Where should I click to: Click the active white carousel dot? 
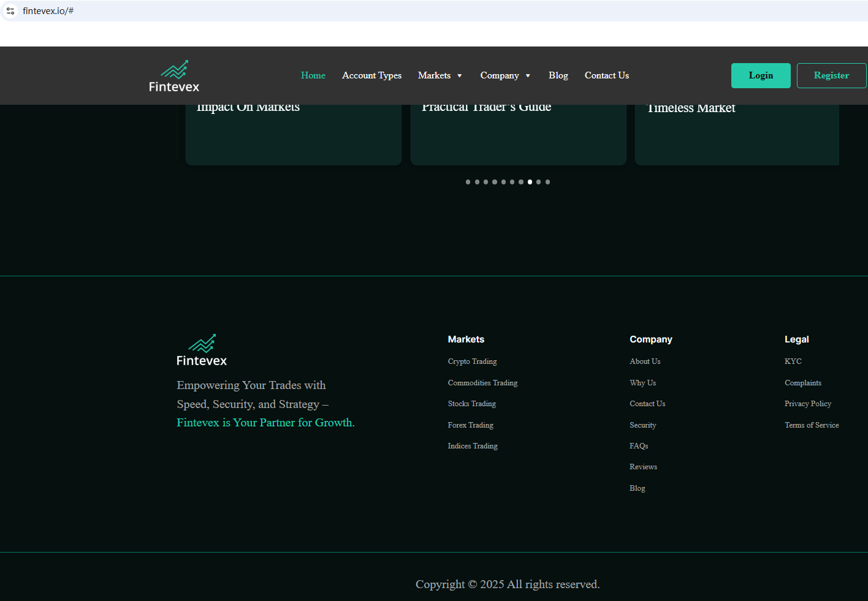[530, 182]
